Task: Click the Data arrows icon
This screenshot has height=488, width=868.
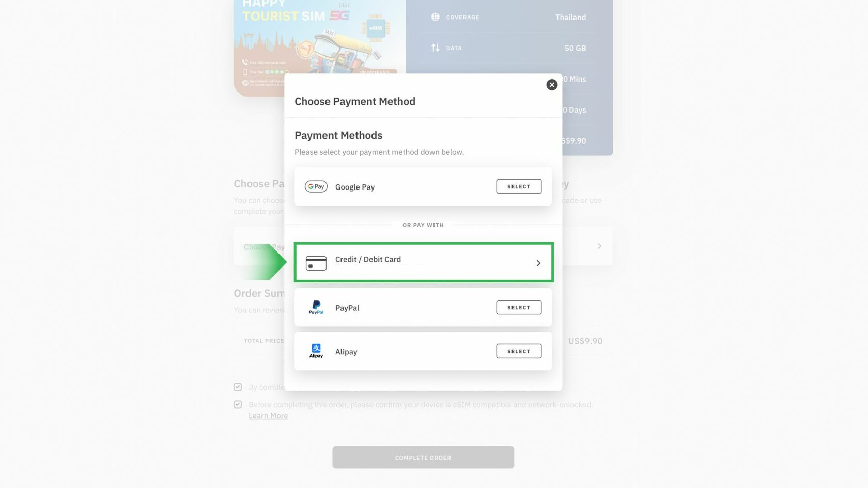Action: tap(436, 48)
